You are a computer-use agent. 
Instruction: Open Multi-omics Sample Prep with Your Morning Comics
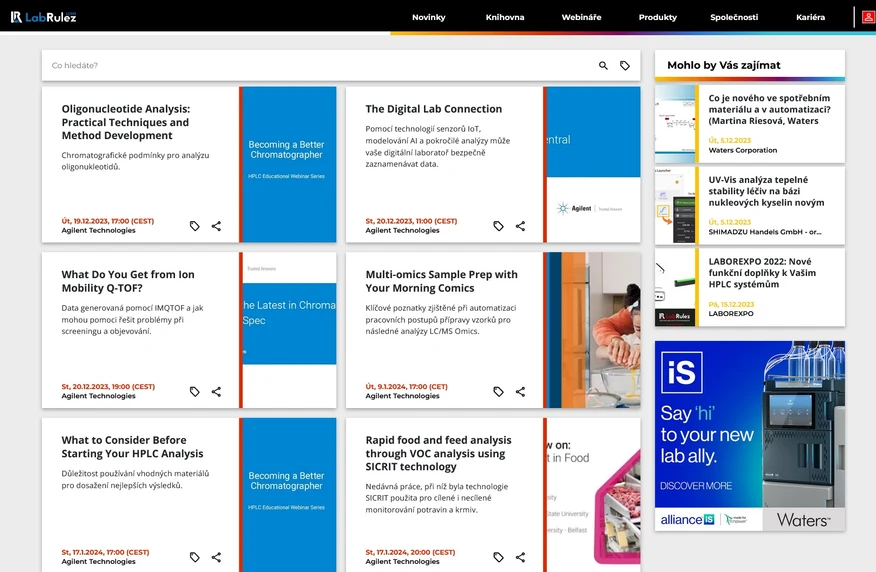tap(441, 281)
